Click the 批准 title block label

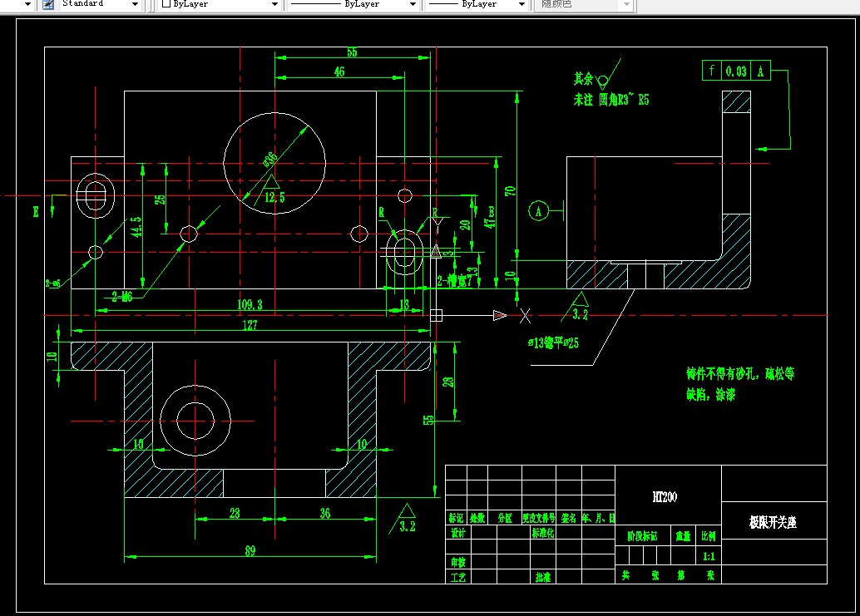[x=543, y=577]
